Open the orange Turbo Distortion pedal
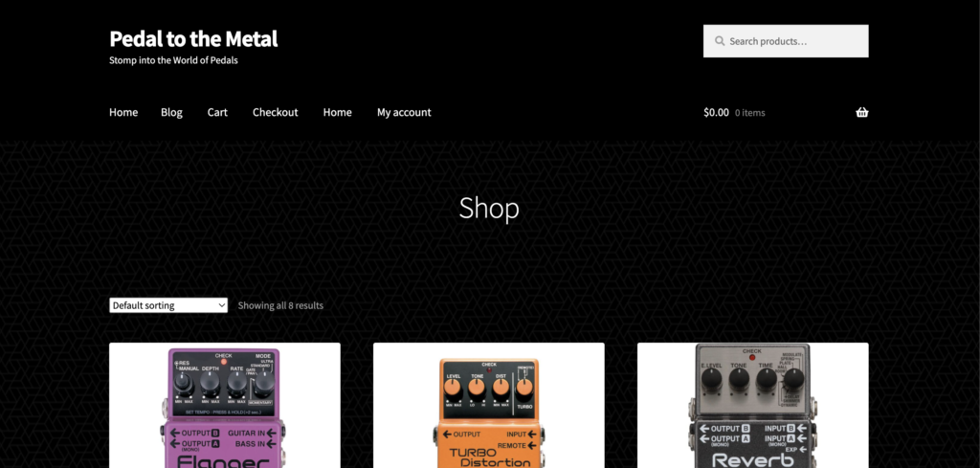This screenshot has height=468, width=980. click(x=489, y=406)
